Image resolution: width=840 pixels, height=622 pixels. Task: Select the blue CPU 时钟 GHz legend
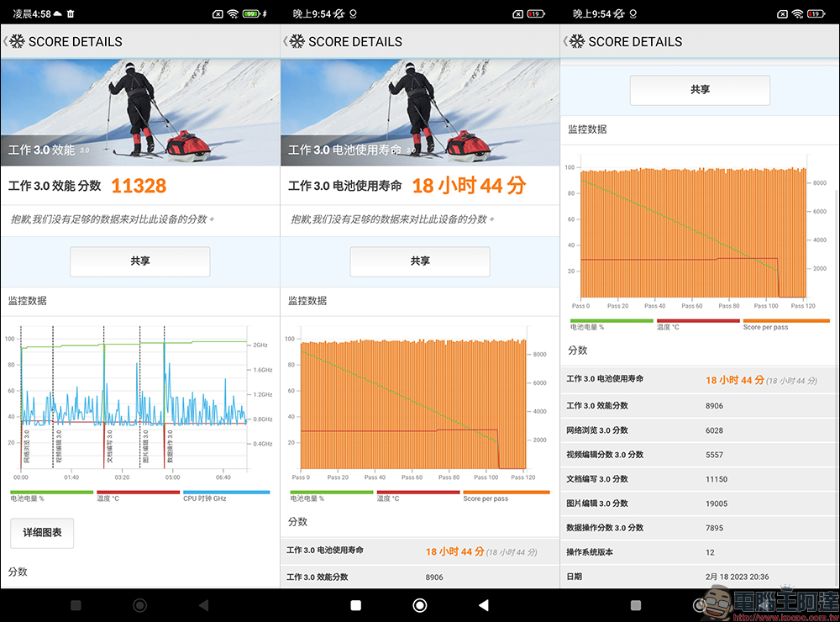(226, 496)
